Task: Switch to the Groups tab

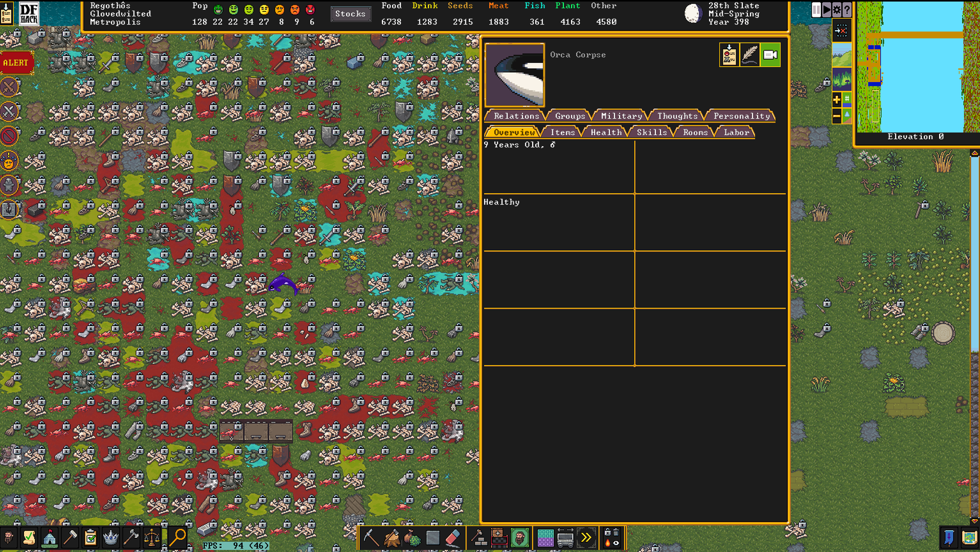Action: pos(570,116)
